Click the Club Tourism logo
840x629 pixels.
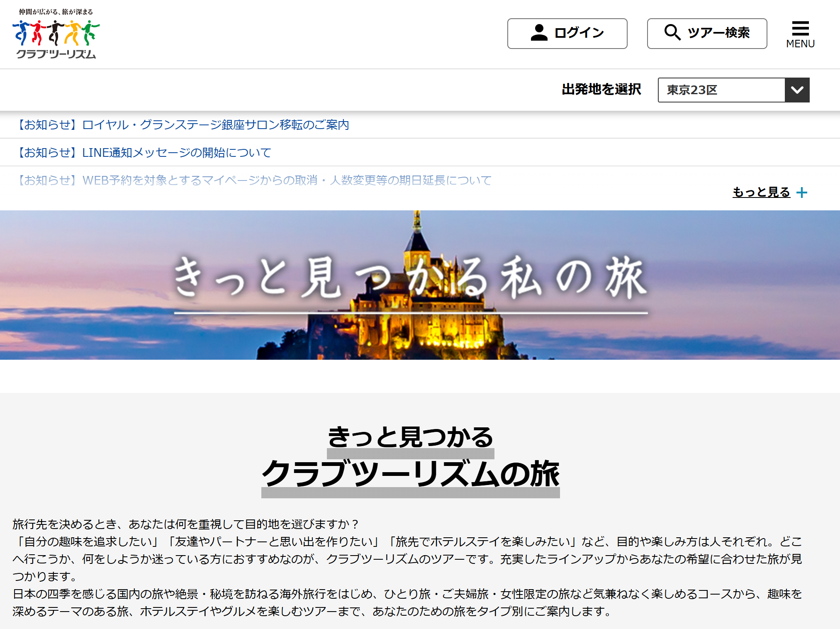56,39
